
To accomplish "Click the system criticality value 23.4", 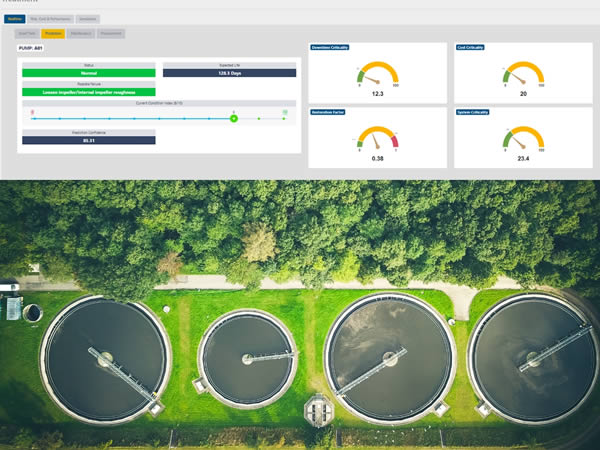I will click(523, 158).
